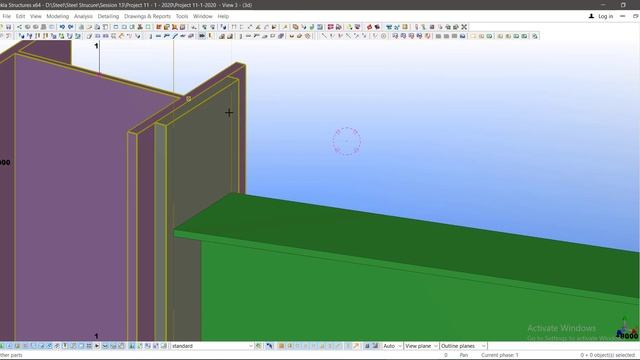Select the Create weld tool
The image size is (640, 360).
(211, 36)
